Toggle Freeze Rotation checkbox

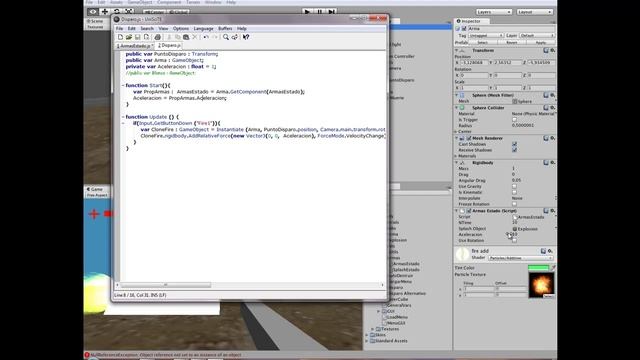[514, 204]
